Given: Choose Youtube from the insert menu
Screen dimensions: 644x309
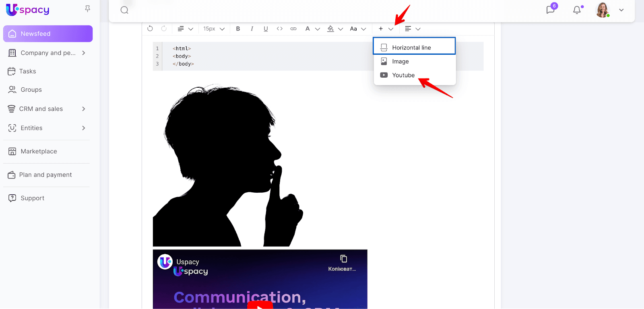Looking at the screenshot, I should (x=403, y=75).
